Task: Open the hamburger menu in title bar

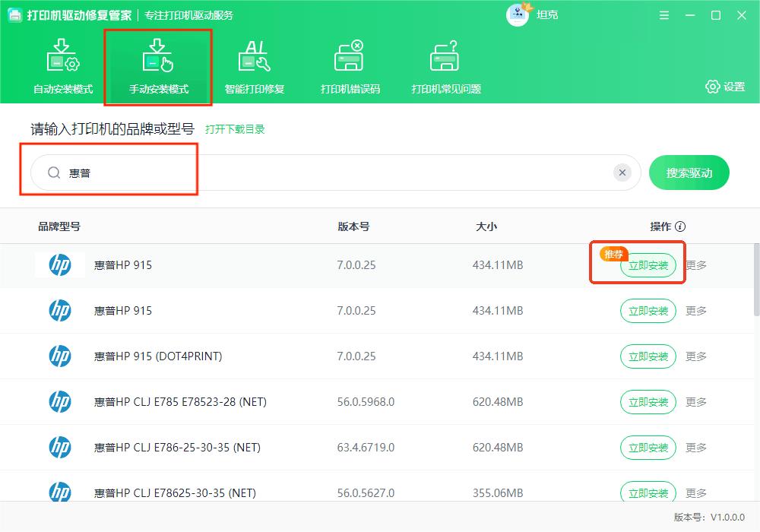Action: point(663,14)
